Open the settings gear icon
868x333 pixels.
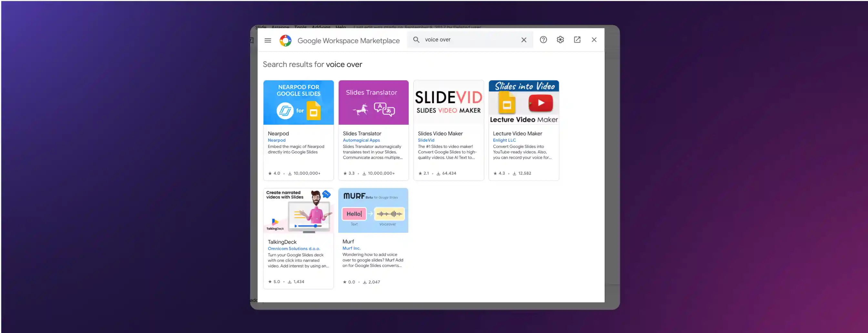click(560, 40)
